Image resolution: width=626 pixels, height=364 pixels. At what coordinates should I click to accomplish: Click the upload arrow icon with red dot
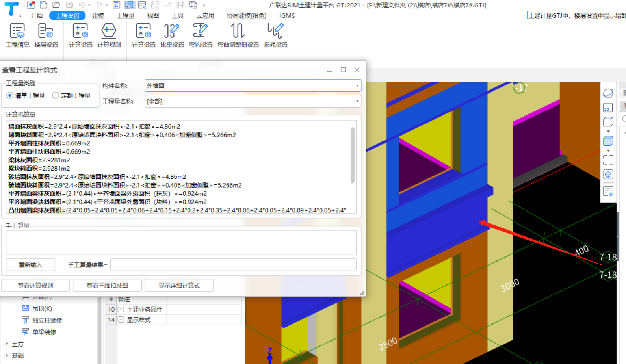pyautogui.click(x=31, y=5)
